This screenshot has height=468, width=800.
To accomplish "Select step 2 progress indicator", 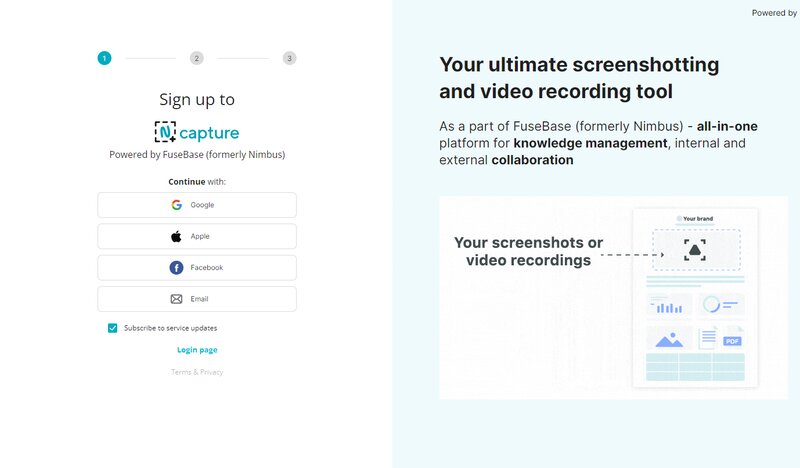I will pos(197,58).
